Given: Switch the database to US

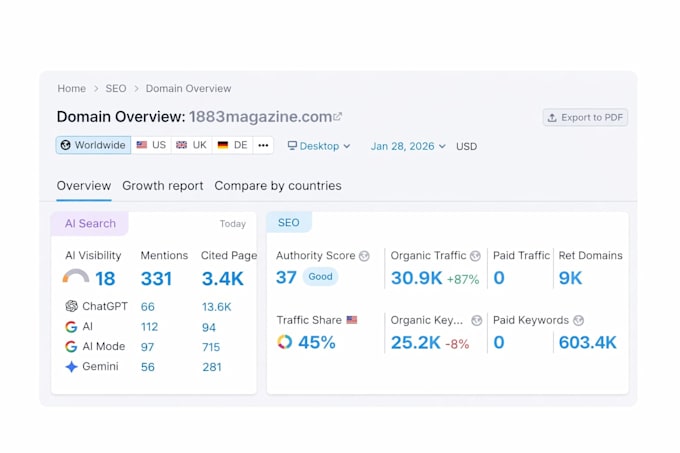Looking at the screenshot, I should tap(151, 145).
